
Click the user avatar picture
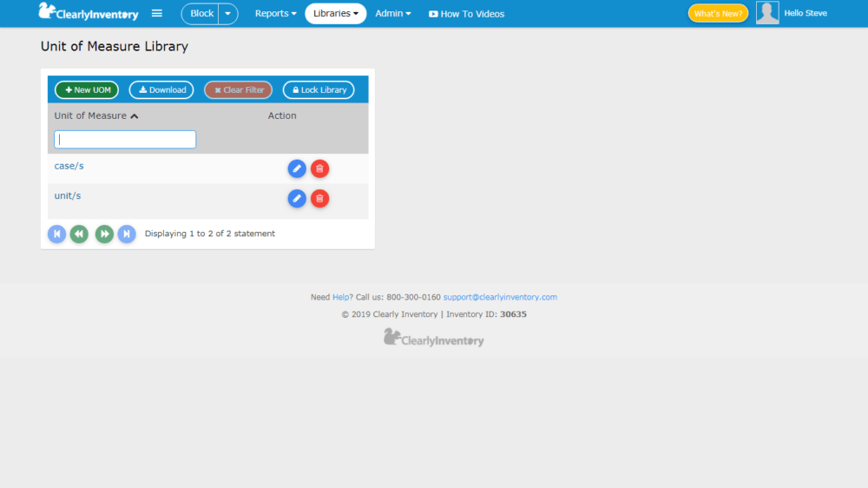pyautogui.click(x=767, y=13)
